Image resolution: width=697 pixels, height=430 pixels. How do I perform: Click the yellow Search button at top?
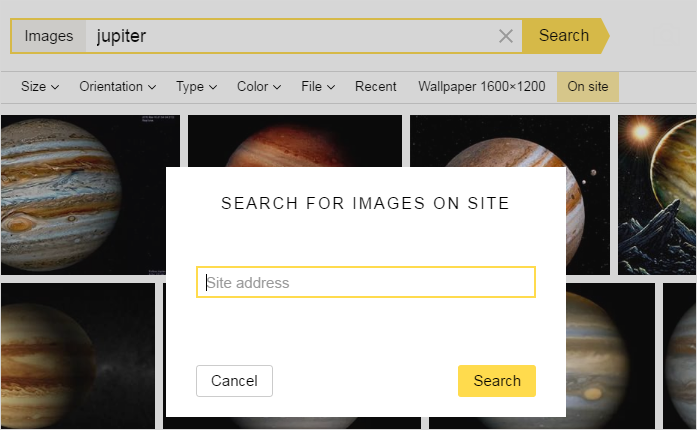[564, 36]
